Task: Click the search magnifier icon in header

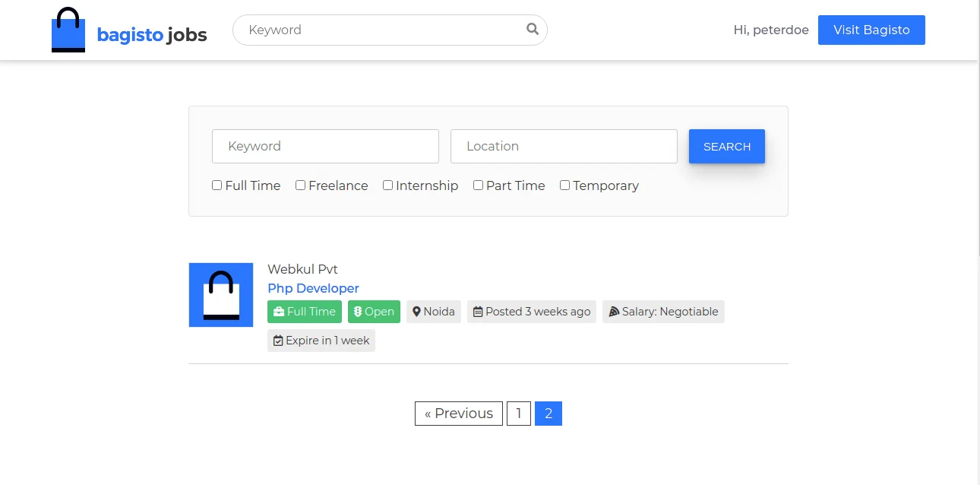Action: 531,29
